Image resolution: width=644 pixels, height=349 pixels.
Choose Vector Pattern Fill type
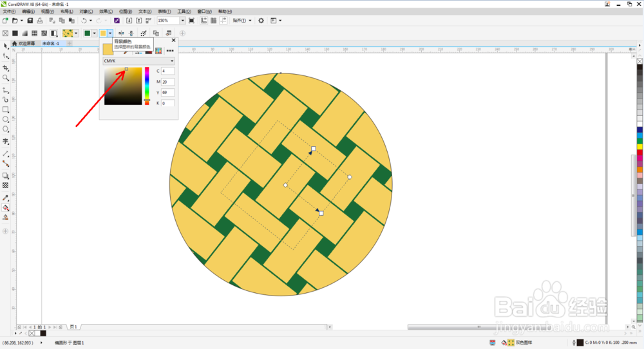click(35, 33)
